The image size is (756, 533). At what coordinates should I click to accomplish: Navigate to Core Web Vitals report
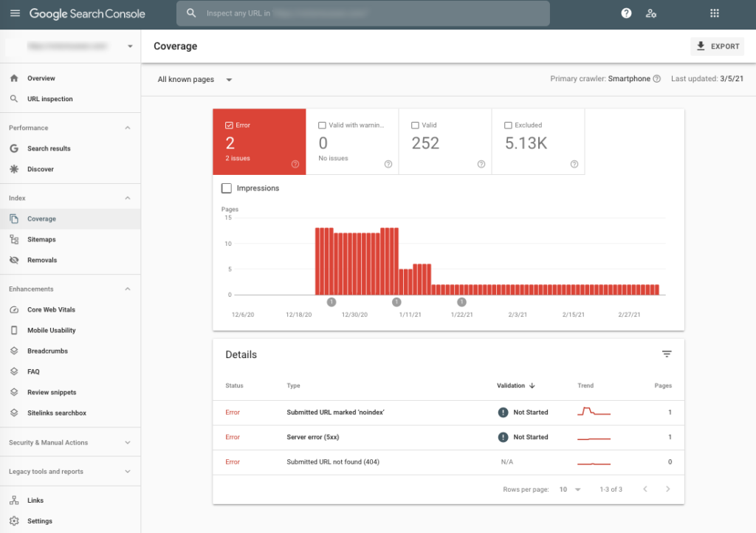(51, 310)
